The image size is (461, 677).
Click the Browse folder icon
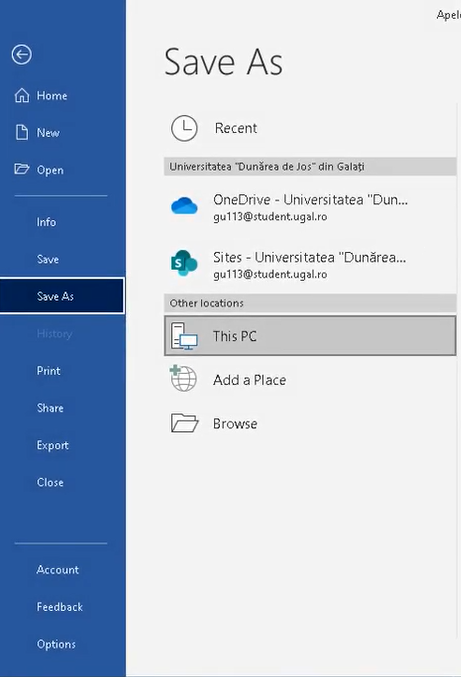point(184,423)
